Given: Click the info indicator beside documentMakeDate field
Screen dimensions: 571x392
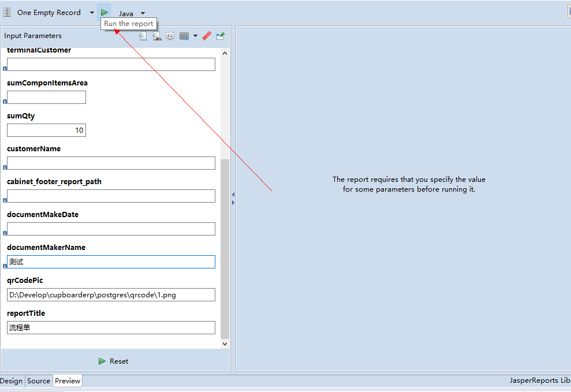Looking at the screenshot, I should tap(5, 233).
